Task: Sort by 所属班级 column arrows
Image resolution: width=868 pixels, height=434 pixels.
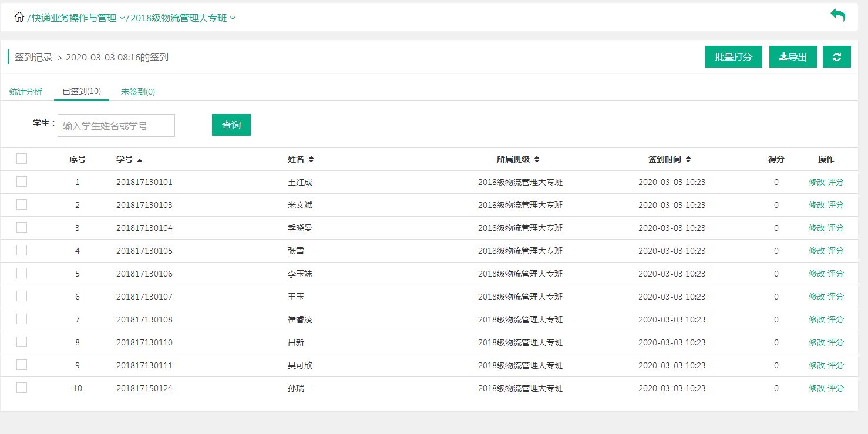Action: coord(537,160)
